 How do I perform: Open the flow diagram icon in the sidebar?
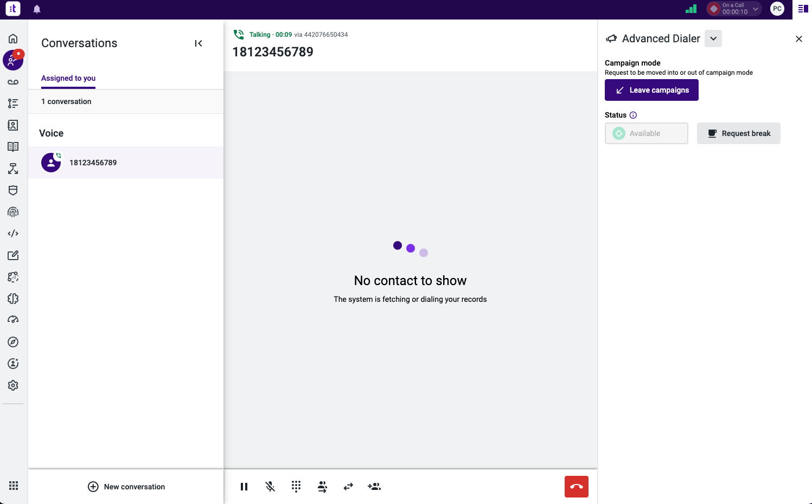[13, 169]
